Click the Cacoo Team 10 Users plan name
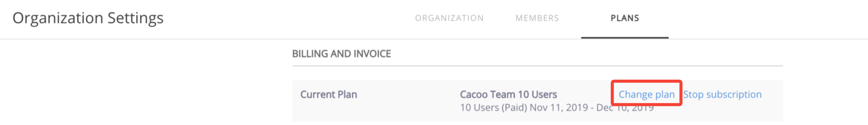Screen dimensions: 868x125 (508, 94)
